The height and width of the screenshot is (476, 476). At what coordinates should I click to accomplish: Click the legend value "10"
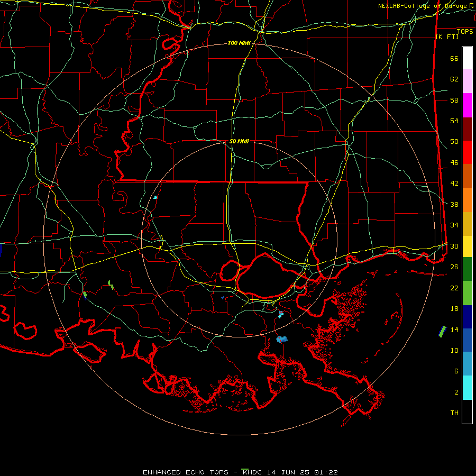tap(454, 350)
